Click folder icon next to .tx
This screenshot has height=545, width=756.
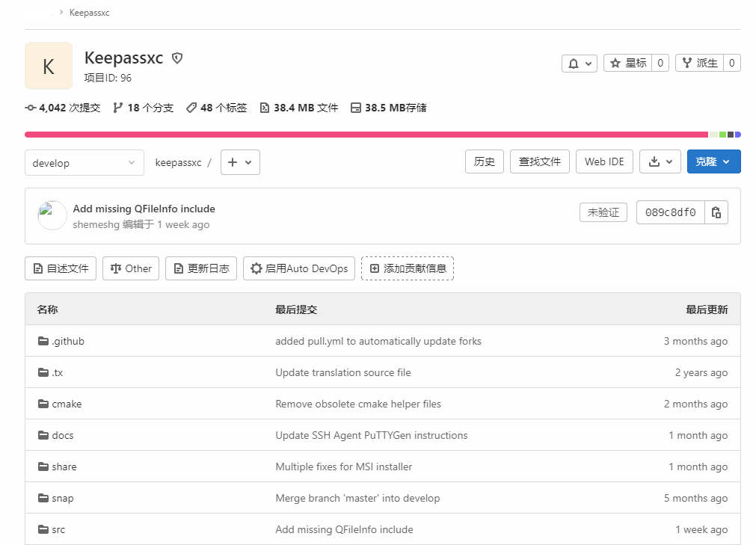(43, 372)
